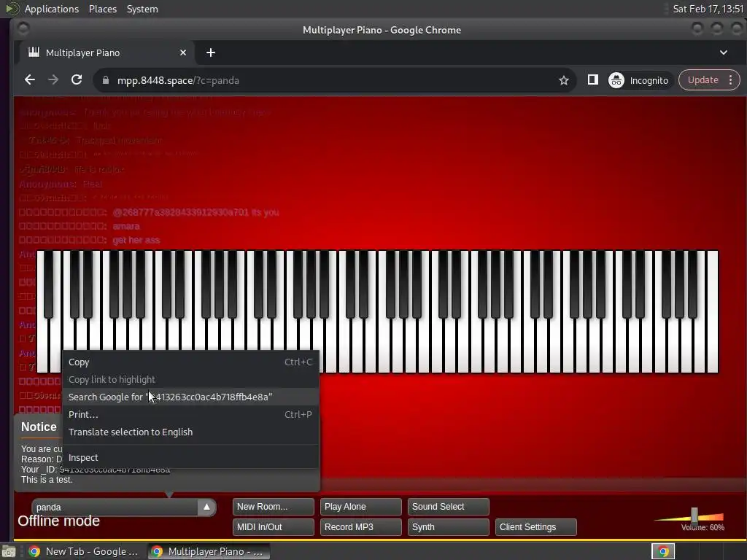Click the Offline mode status text
747x560 pixels.
(58, 521)
